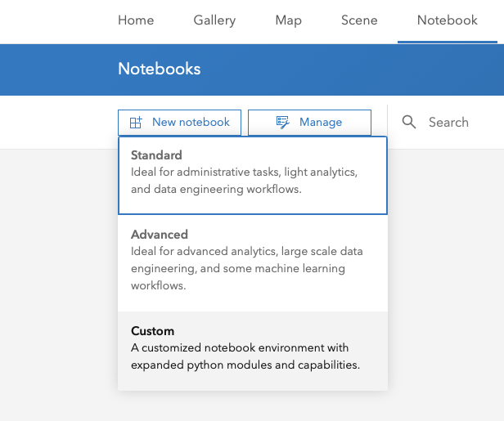This screenshot has height=421, width=504.
Task: Switch to the Gallery tab
Action: (214, 20)
